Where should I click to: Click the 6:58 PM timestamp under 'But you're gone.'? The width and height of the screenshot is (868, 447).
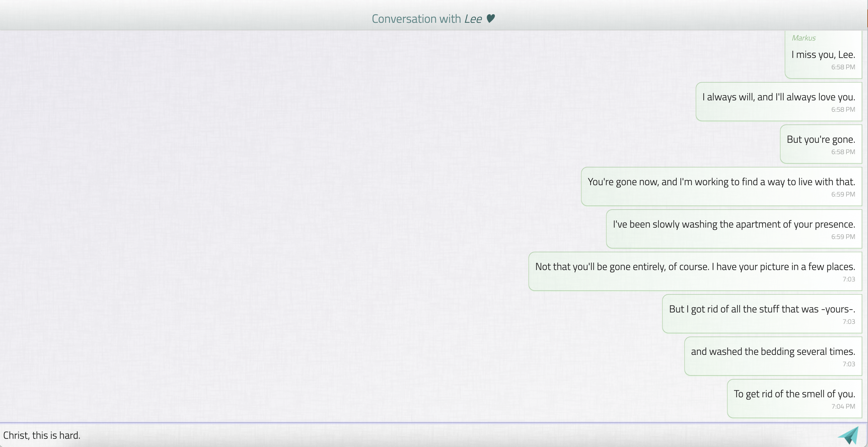[843, 152]
